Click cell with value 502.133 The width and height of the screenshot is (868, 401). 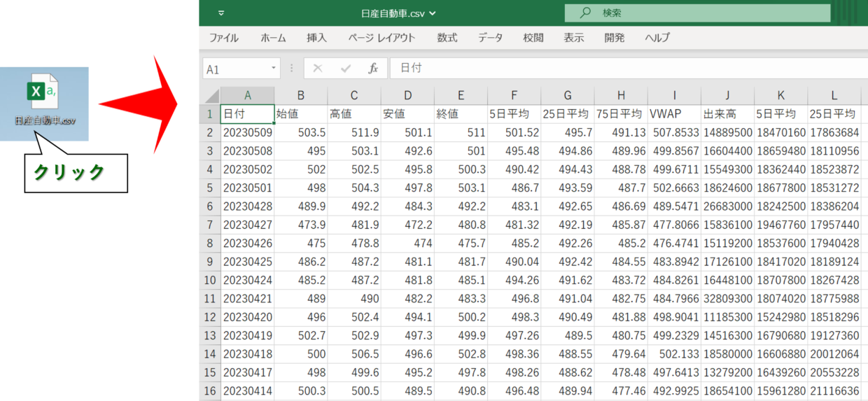[675, 353]
